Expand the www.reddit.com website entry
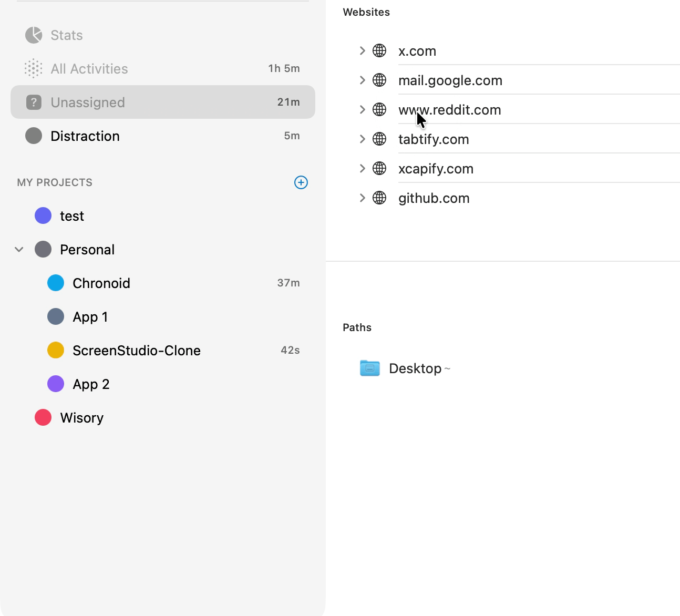The image size is (680, 616). tap(362, 110)
